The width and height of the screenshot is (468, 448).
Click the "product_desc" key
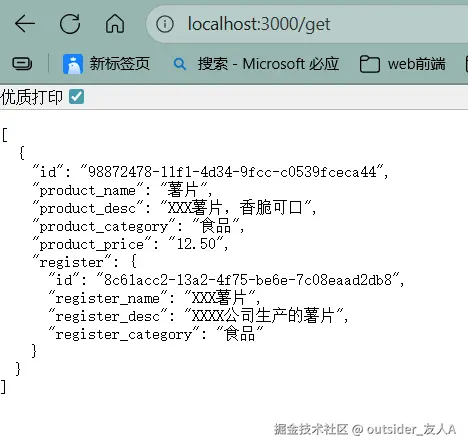pos(88,208)
